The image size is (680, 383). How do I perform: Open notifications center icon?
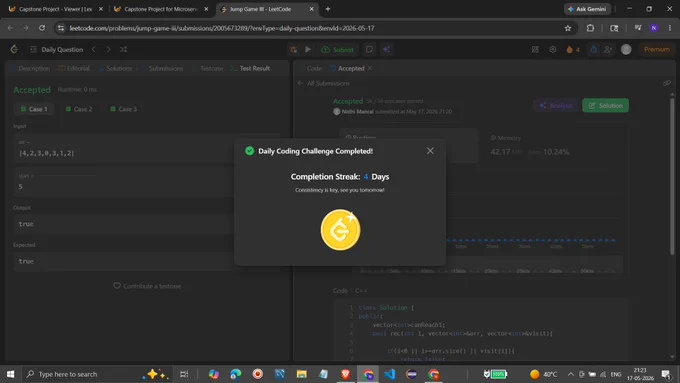(666, 374)
